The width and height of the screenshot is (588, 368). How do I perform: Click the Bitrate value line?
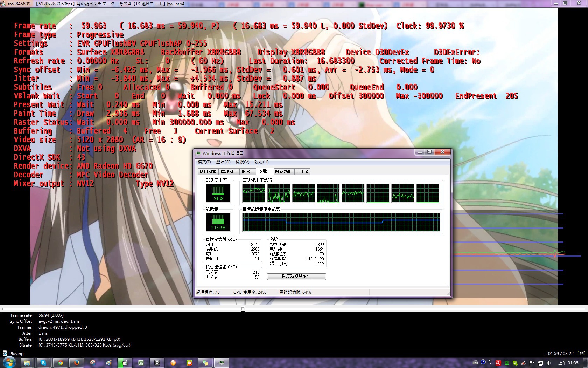pyautogui.click(x=84, y=345)
